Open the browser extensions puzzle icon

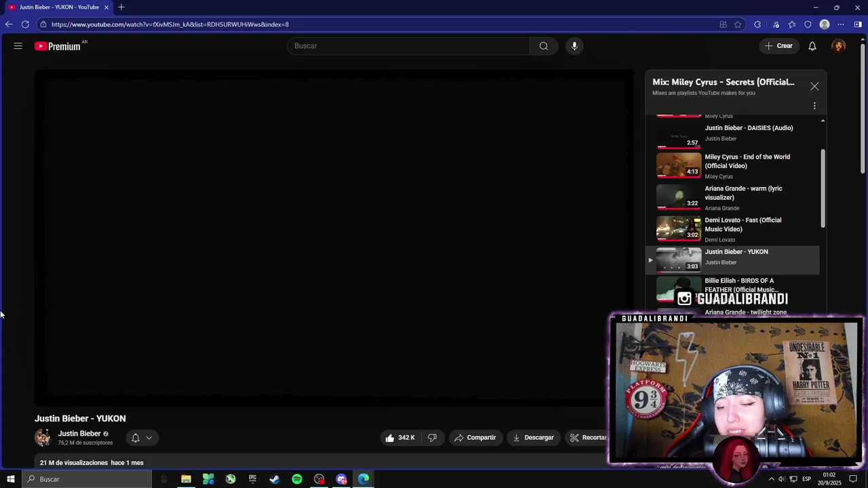click(x=757, y=24)
